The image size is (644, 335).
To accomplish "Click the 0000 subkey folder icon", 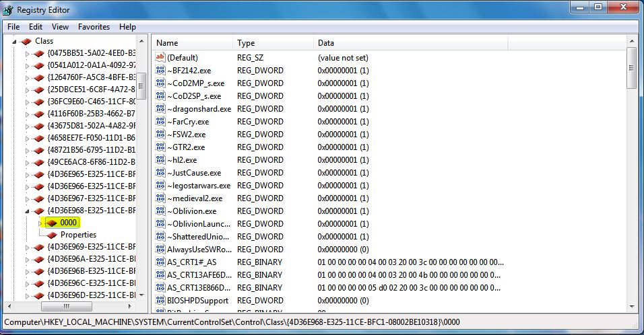I will coord(52,223).
